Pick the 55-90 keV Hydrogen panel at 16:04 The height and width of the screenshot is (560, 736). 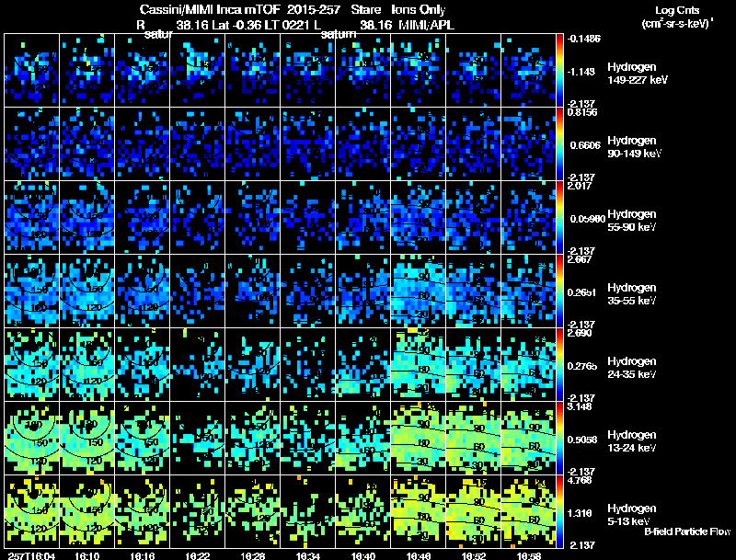click(x=32, y=218)
